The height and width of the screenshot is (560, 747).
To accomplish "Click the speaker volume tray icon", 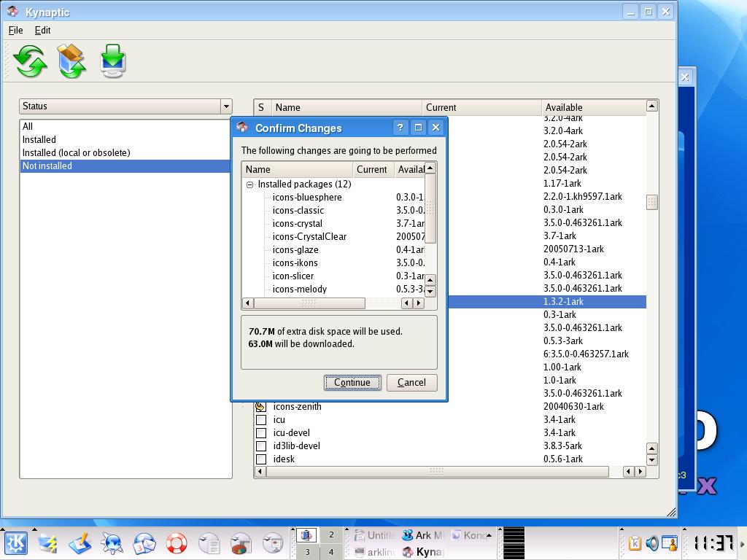I will pos(651,543).
